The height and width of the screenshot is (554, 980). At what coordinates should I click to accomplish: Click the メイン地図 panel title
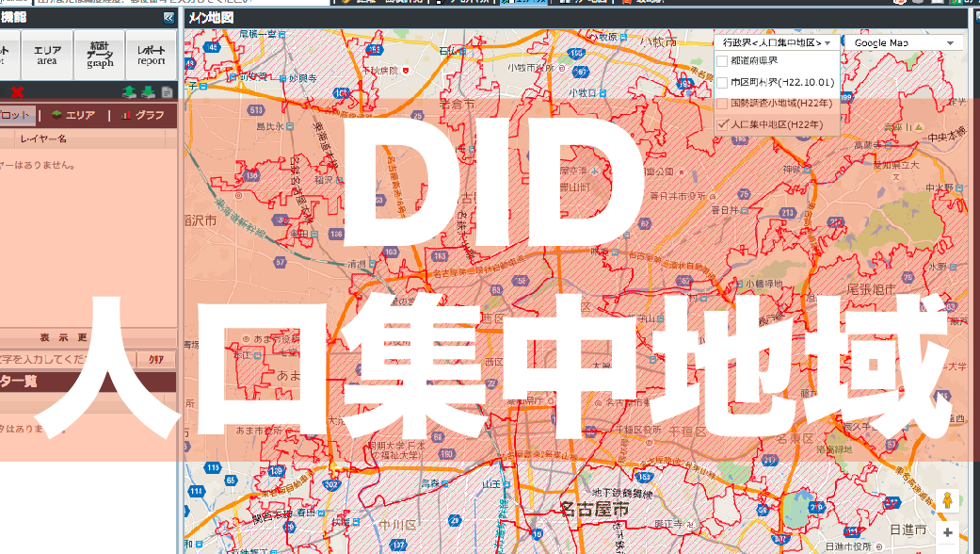[211, 18]
